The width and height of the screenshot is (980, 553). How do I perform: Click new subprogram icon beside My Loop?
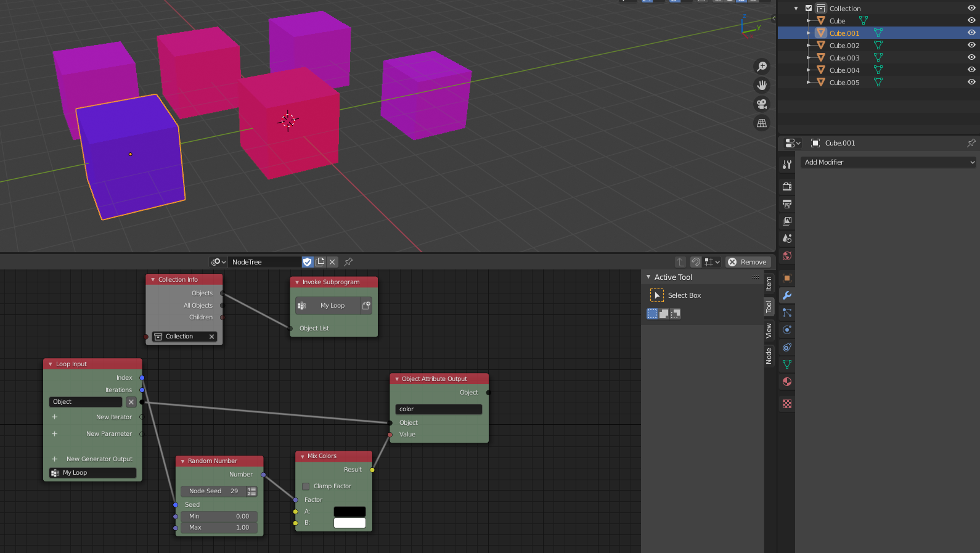pyautogui.click(x=366, y=306)
